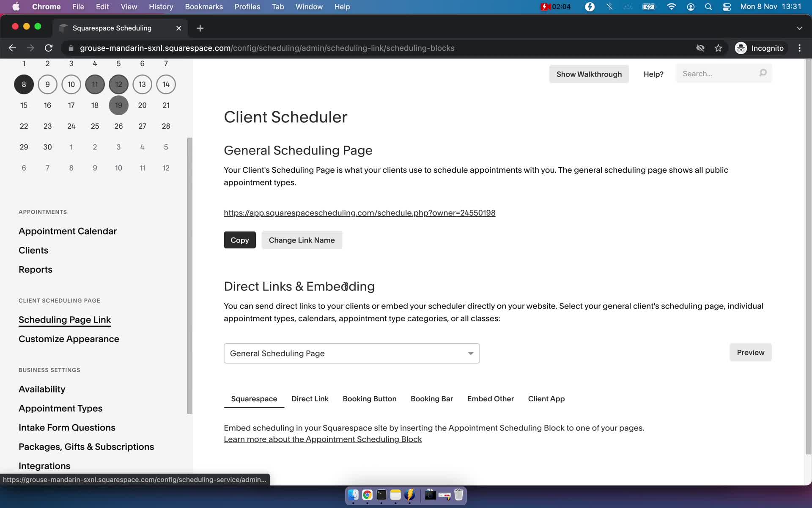Open the Profiles menu
Screen dimensions: 812x508
(247, 7)
